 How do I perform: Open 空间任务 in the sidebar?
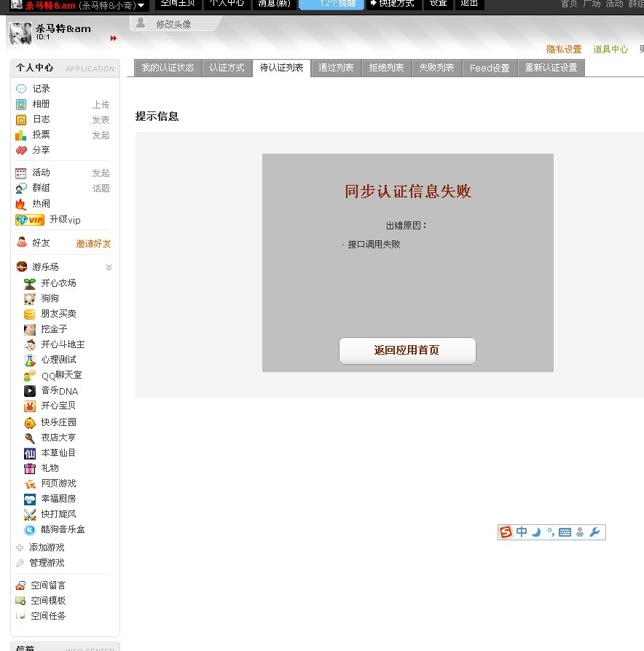[48, 616]
